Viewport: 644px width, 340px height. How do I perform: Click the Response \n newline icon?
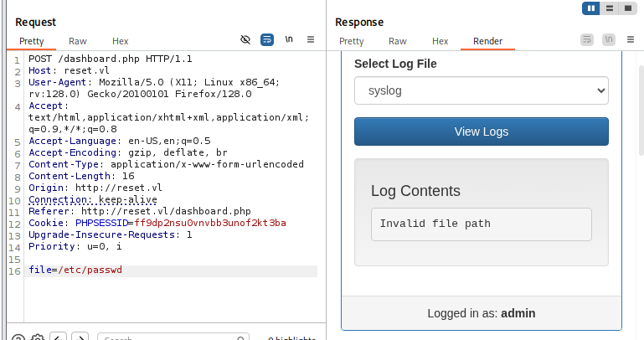click(609, 39)
